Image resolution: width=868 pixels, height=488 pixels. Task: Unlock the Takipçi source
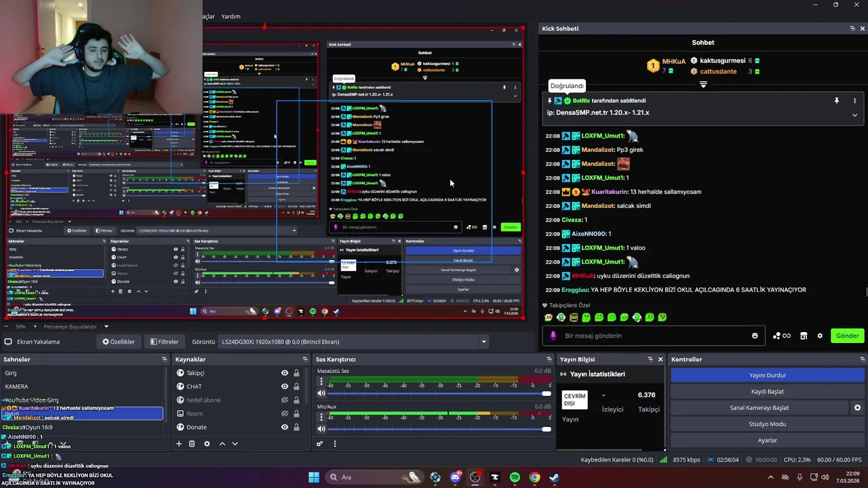click(x=296, y=373)
